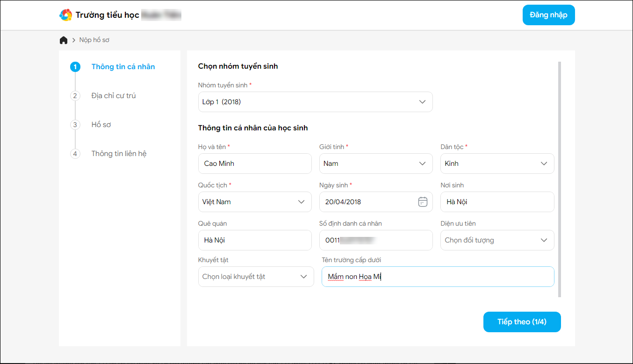The width and height of the screenshot is (633, 364).
Task: Click the school logo icon
Action: (65, 15)
